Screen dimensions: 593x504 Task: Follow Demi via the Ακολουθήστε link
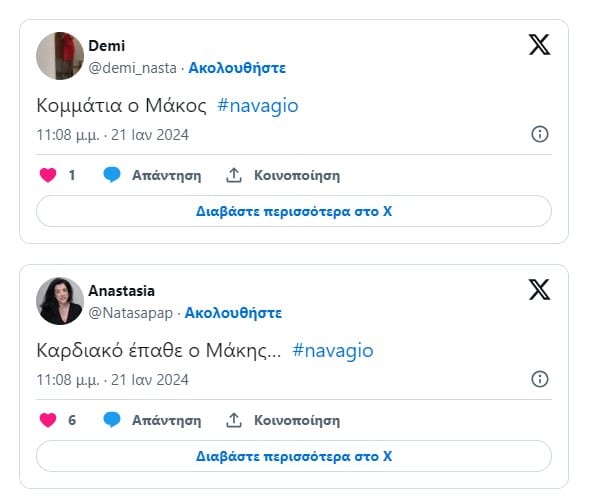pos(237,68)
